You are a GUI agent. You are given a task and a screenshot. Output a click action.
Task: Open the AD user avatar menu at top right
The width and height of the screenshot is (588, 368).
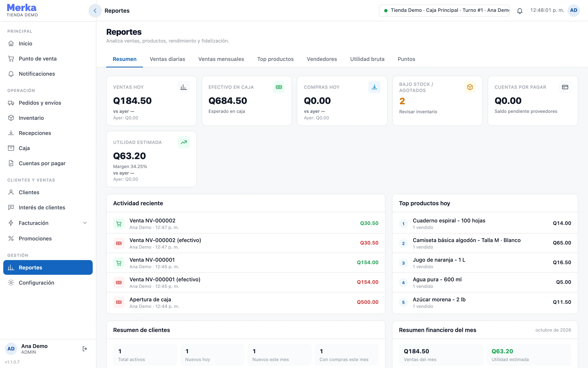[x=574, y=10]
